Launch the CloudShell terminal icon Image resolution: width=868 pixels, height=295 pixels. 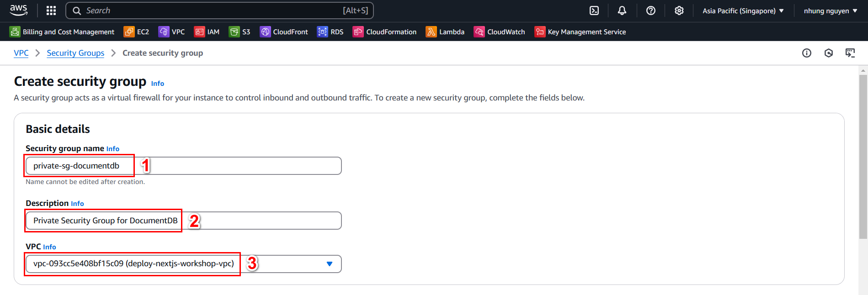coord(594,11)
